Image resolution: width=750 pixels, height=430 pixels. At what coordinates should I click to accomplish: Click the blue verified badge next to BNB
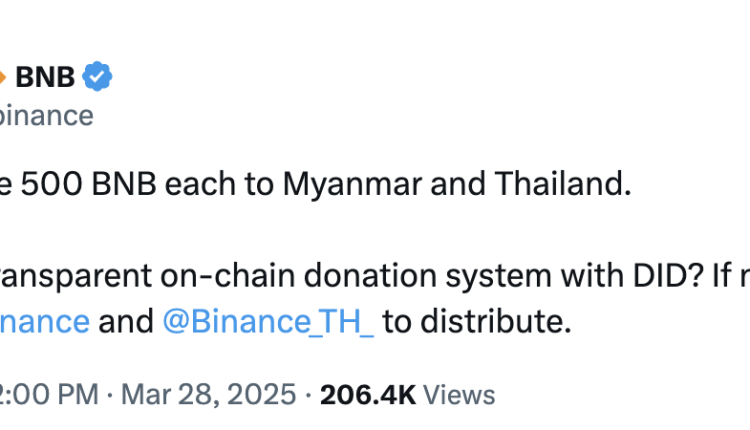97,76
